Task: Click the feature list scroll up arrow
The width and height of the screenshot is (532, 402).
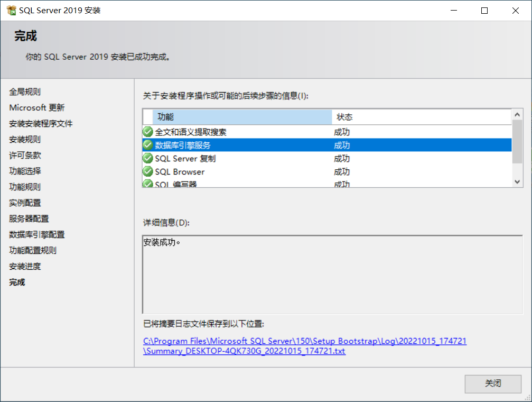Action: [x=517, y=115]
